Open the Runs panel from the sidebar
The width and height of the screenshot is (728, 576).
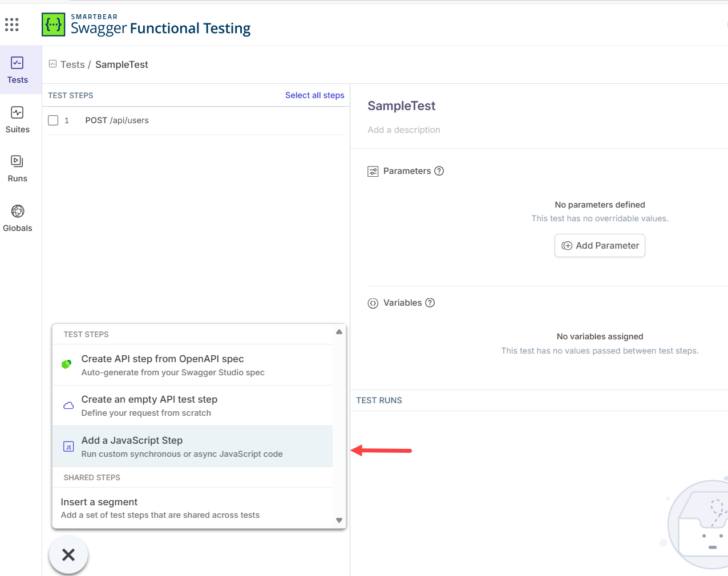[17, 168]
